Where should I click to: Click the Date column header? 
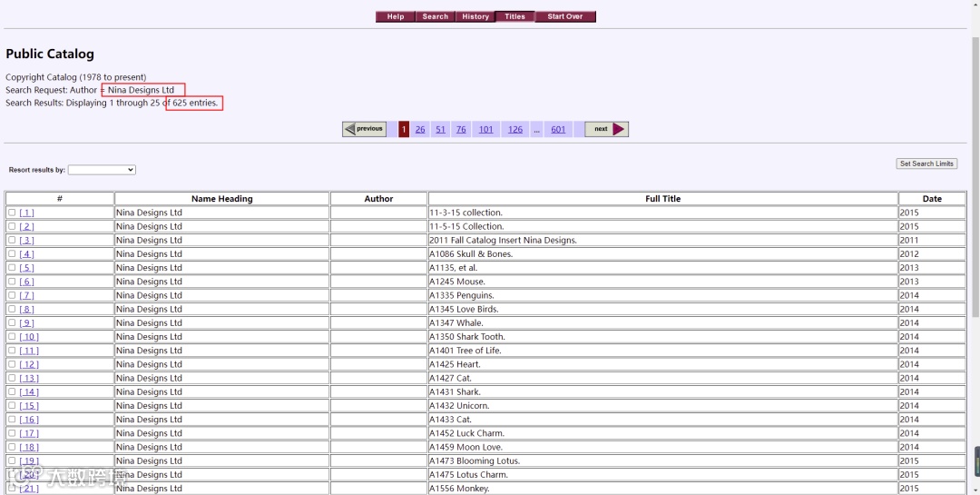[x=932, y=199]
